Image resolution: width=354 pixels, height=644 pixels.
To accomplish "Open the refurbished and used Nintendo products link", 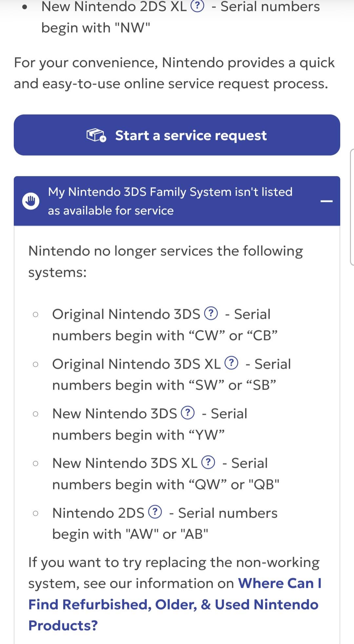I will [x=173, y=605].
